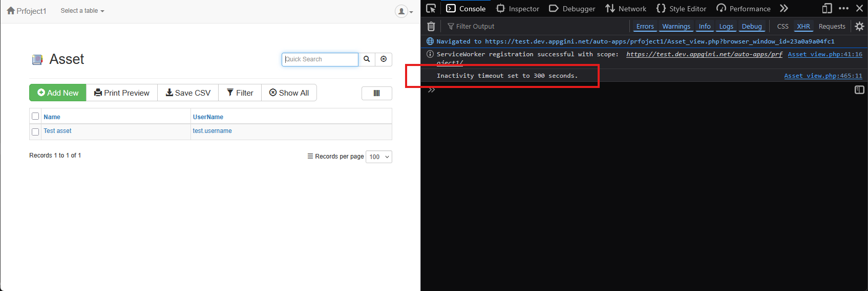
Task: Expand the user profile menu
Action: pyautogui.click(x=404, y=11)
